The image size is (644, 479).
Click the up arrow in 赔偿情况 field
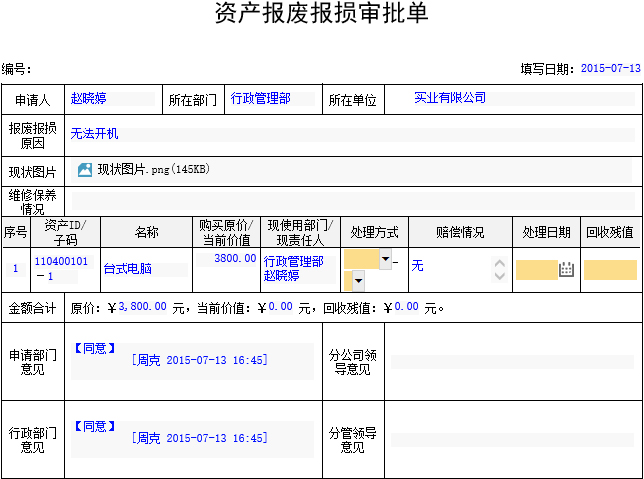(500, 264)
